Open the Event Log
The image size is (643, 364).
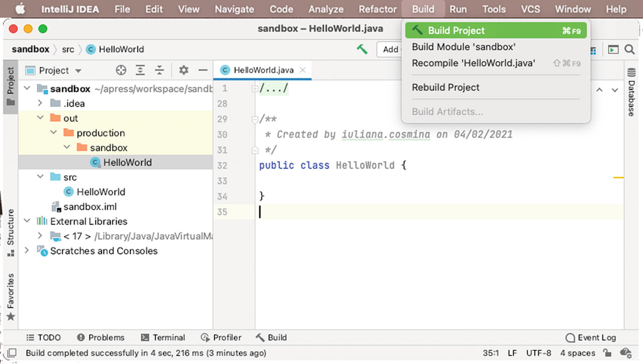(x=591, y=337)
